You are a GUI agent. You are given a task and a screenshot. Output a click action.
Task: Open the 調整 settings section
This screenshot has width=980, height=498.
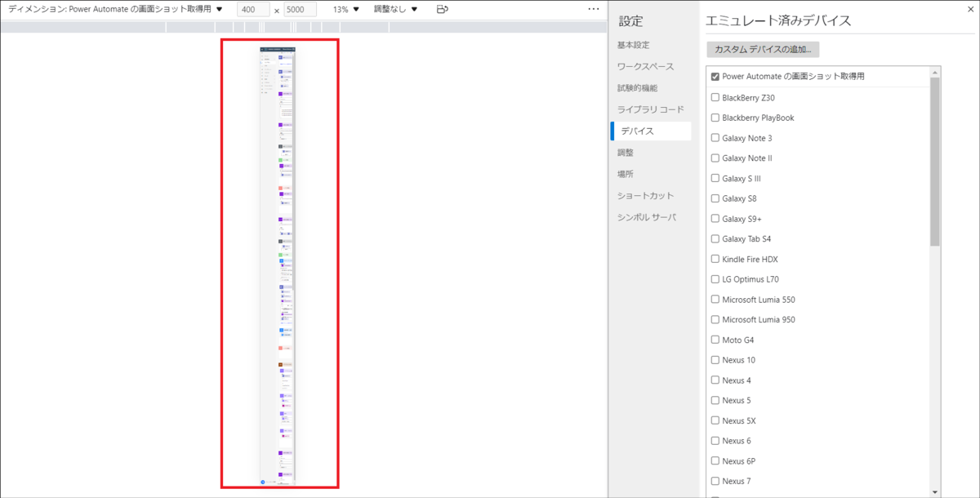click(x=625, y=153)
